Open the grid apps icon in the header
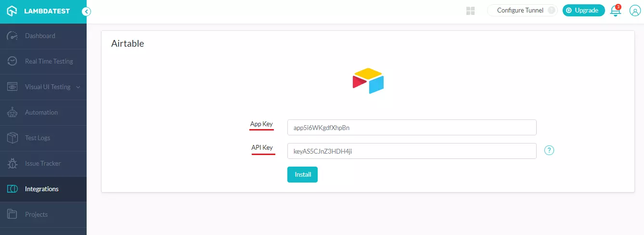This screenshot has height=235, width=644. click(x=471, y=11)
